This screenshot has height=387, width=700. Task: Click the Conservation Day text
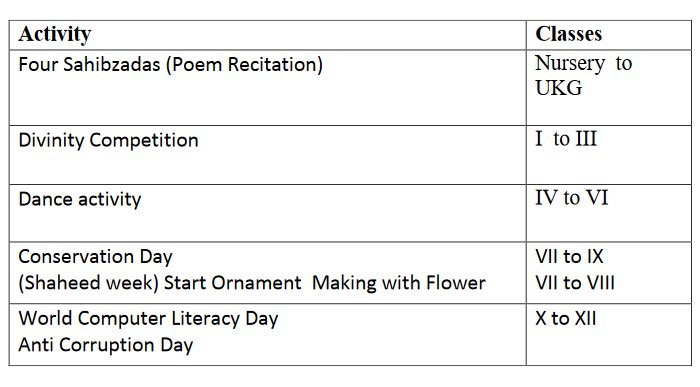pyautogui.click(x=95, y=257)
